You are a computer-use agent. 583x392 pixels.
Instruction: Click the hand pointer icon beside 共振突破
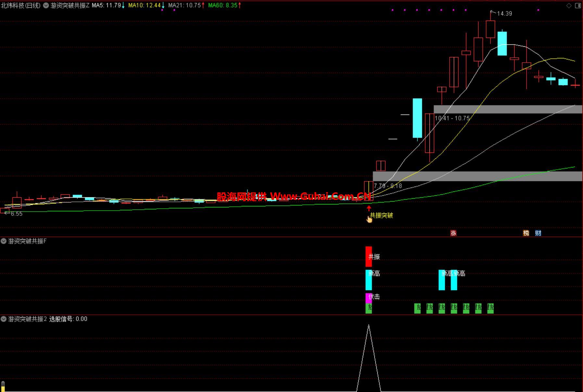(x=369, y=219)
